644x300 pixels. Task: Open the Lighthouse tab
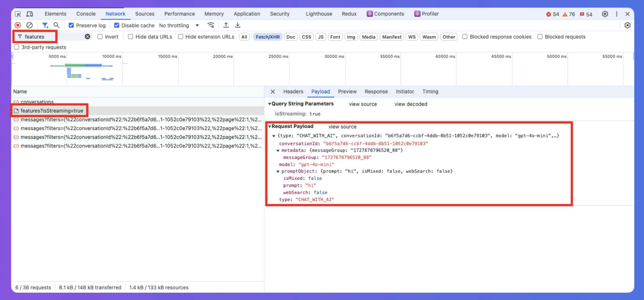pyautogui.click(x=319, y=14)
